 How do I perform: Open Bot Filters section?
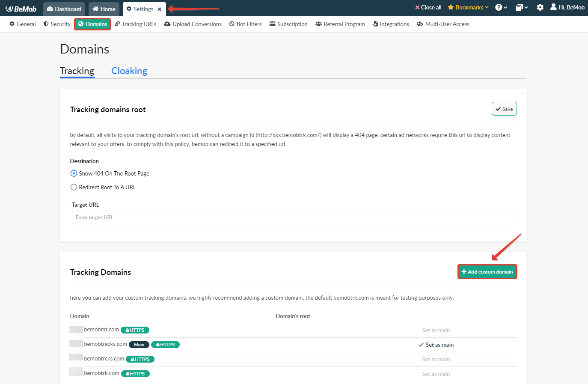click(246, 24)
